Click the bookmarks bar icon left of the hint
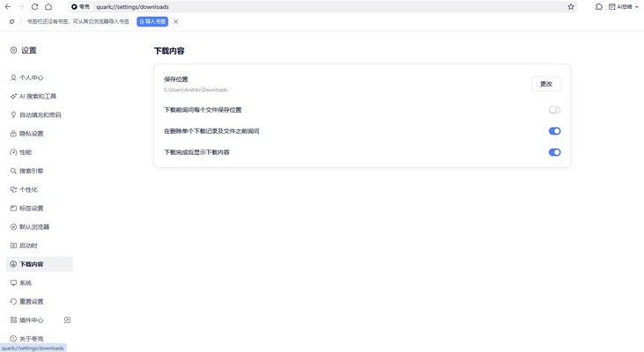The width and height of the screenshot is (644, 352). pyautogui.click(x=12, y=21)
